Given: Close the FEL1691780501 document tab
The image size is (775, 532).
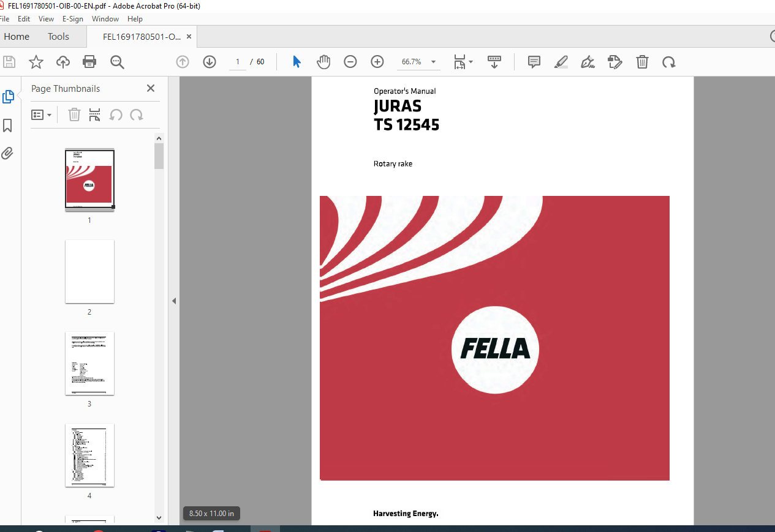Looking at the screenshot, I should pos(189,37).
